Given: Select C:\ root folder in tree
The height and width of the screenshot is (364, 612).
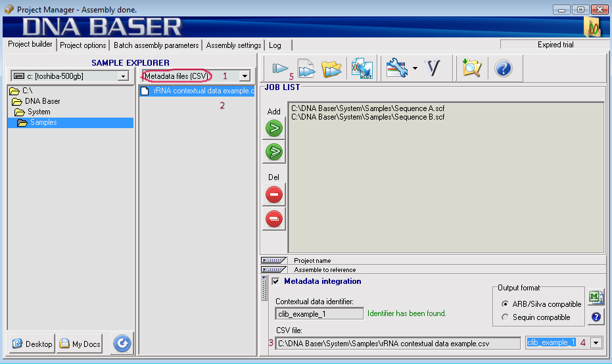Looking at the screenshot, I should click(28, 91).
